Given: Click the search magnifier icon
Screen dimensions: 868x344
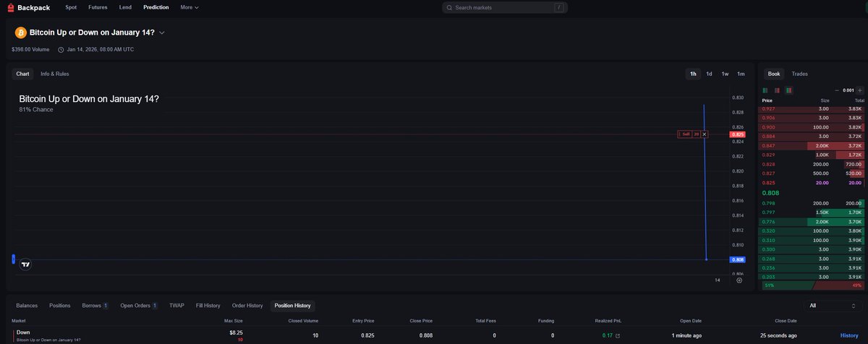Looking at the screenshot, I should (x=450, y=7).
